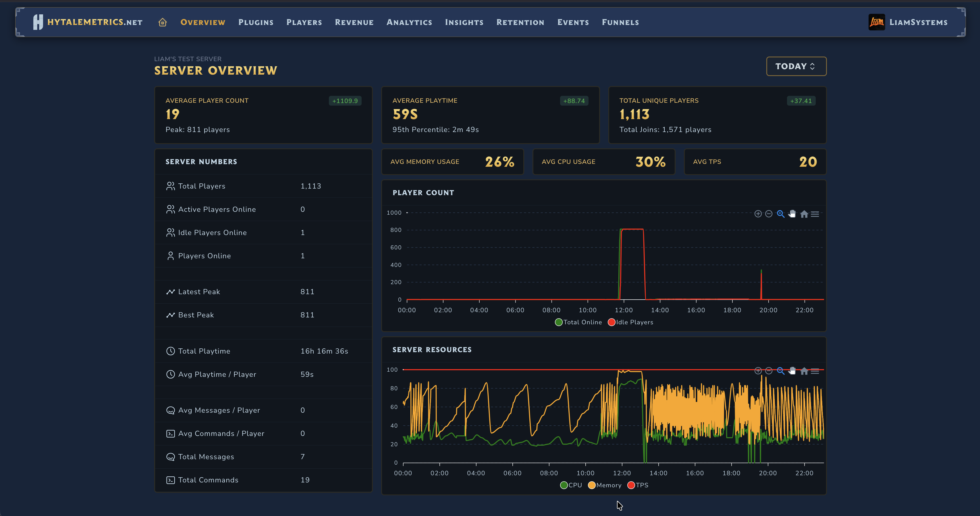Go to the Plugins tab
980x516 pixels.
point(256,22)
